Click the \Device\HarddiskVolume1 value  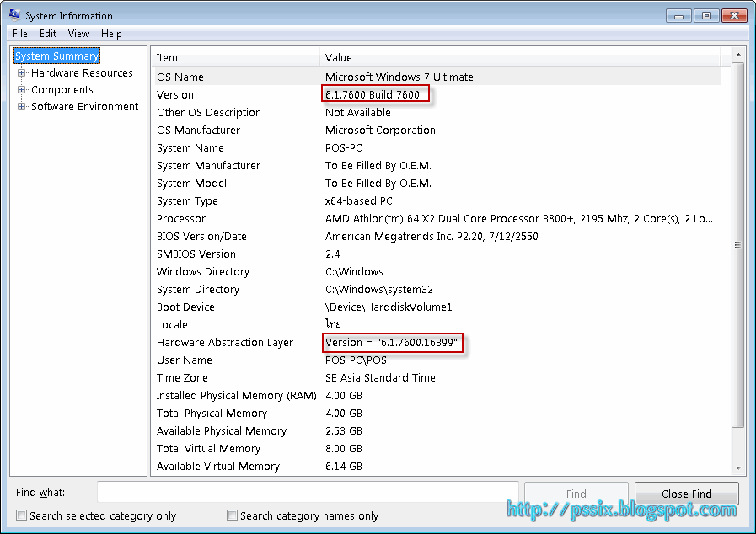click(x=389, y=307)
